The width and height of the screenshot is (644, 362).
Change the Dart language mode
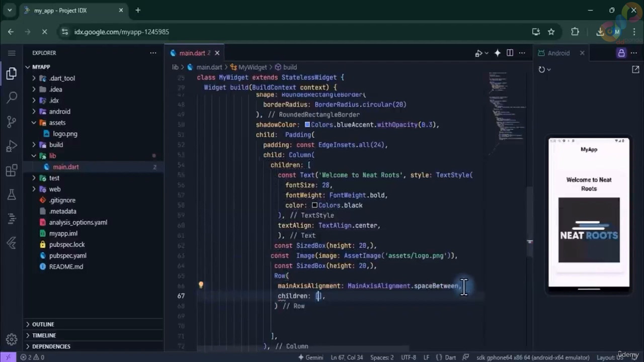450,357
